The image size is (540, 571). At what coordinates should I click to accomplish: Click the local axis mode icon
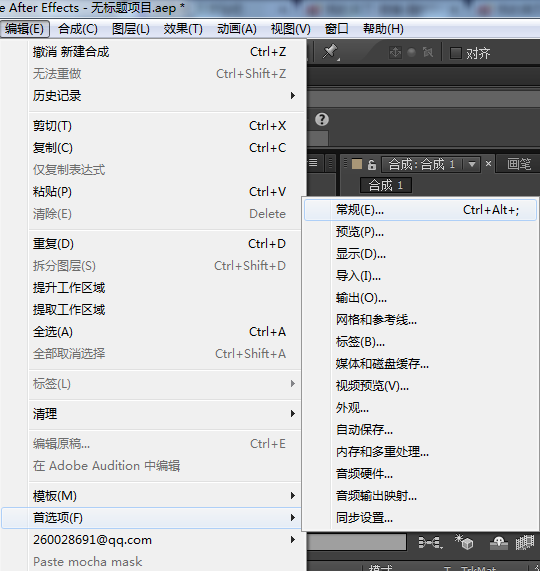coord(395,52)
